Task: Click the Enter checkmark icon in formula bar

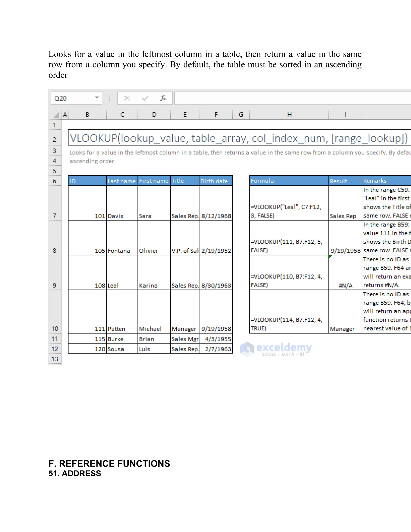Action: tap(145, 98)
